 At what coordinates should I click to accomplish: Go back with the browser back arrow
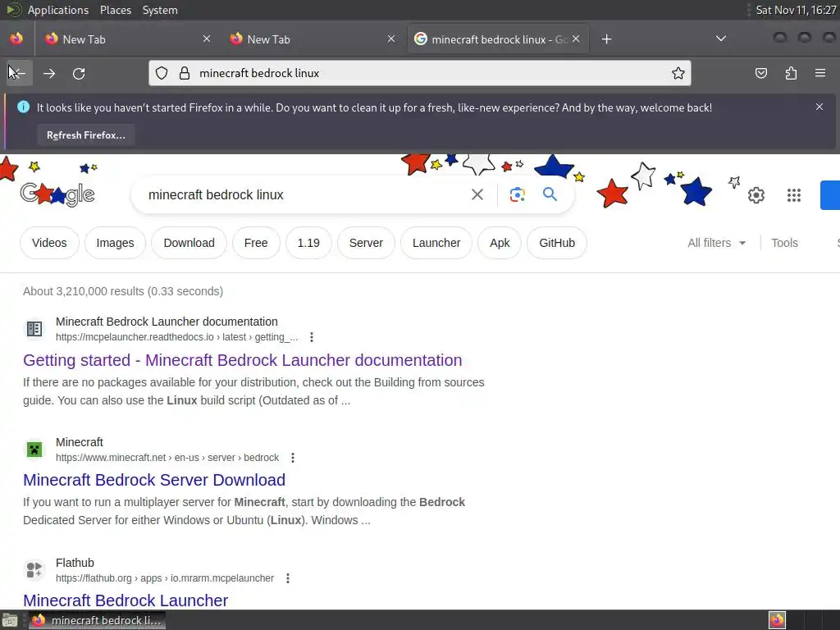(x=20, y=73)
